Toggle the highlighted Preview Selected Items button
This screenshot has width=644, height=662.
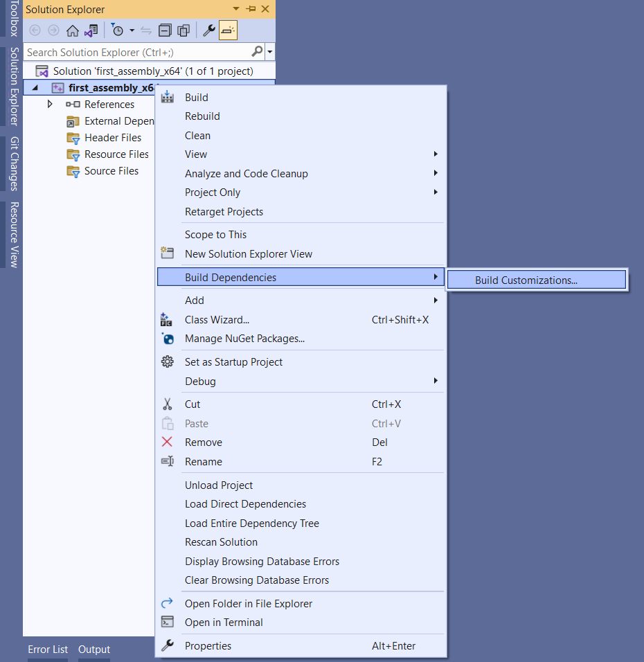(228, 30)
